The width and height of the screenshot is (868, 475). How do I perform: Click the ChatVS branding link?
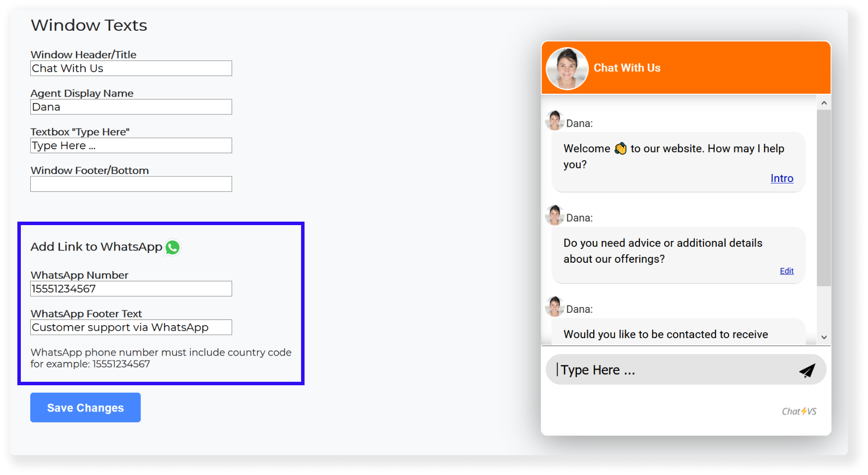coord(799,412)
